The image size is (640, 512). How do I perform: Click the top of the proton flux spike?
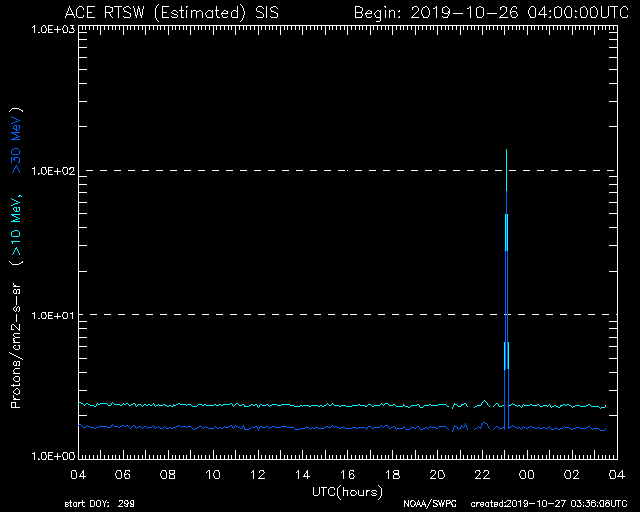click(507, 150)
